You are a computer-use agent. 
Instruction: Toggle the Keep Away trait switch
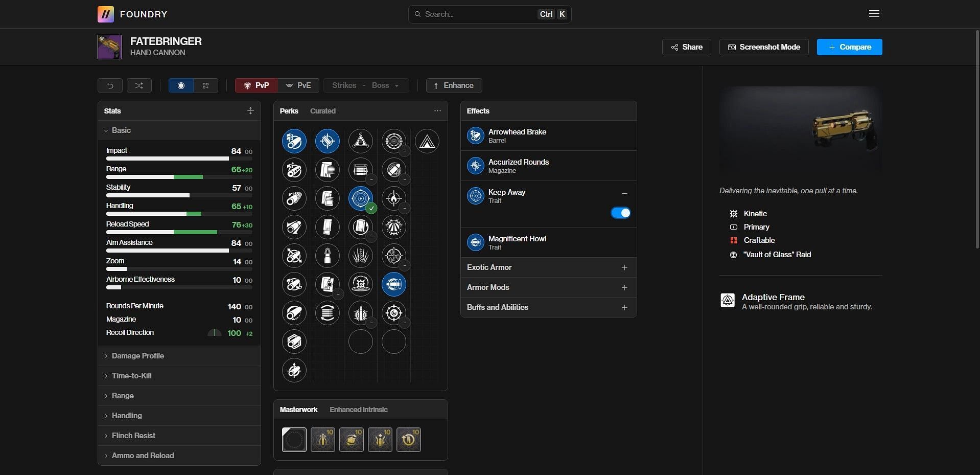(620, 213)
